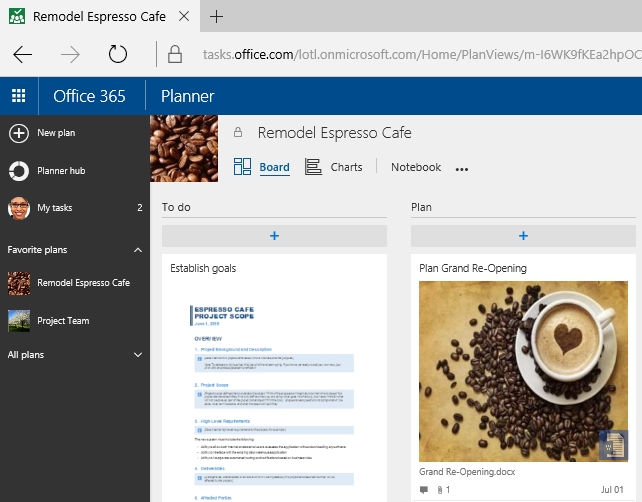Screen dimensions: 642x502
Task: Click the My tasks count 2
Action: click(x=140, y=208)
